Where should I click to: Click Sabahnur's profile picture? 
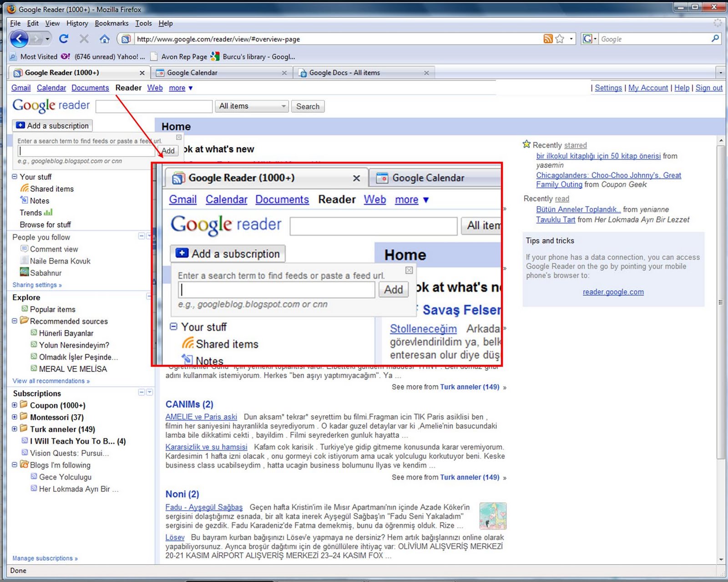click(25, 272)
